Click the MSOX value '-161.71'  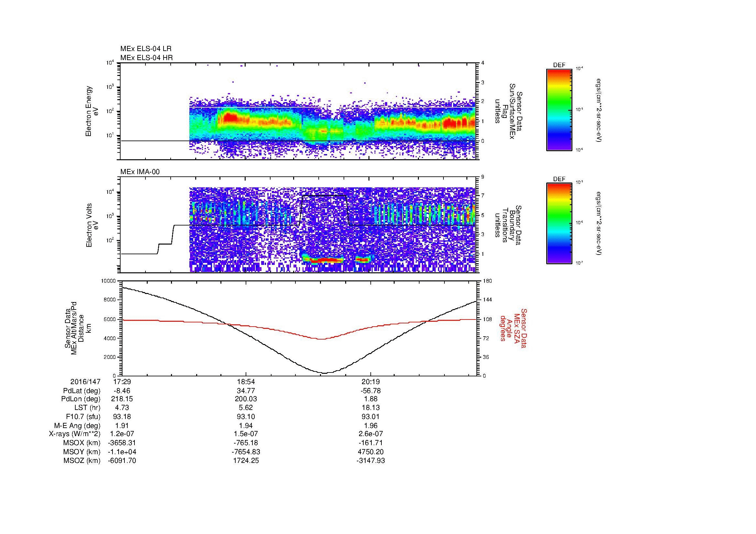tap(370, 443)
